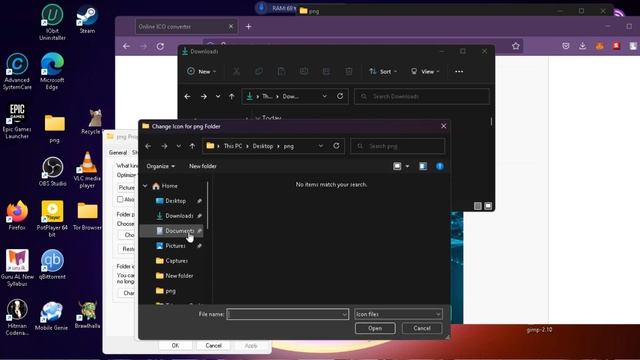Image resolution: width=640 pixels, height=360 pixels.
Task: Select Desktop in the navigation pane
Action: coord(175,201)
